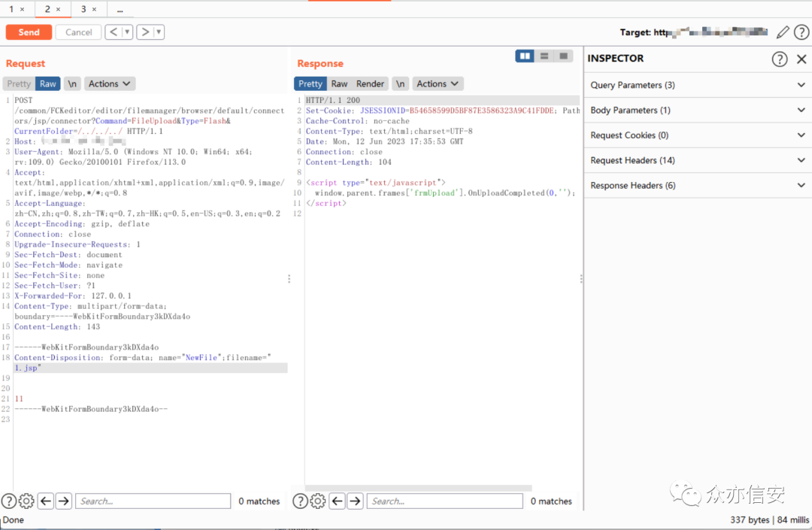Screen dimensions: 812x530
Task: Expand Query Parameters (3) section
Action: coord(698,85)
